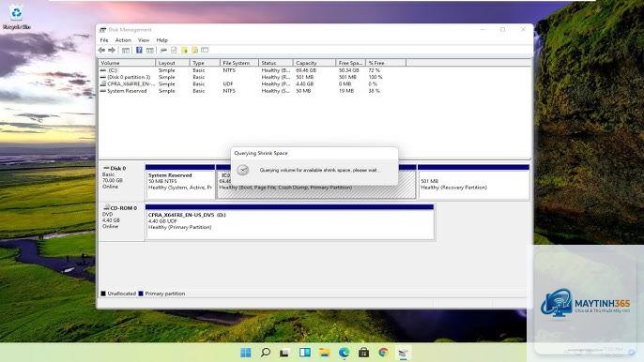Image resolution: width=644 pixels, height=362 pixels.
Task: Open the Widgets panel from the taskbar
Action: pos(305,352)
